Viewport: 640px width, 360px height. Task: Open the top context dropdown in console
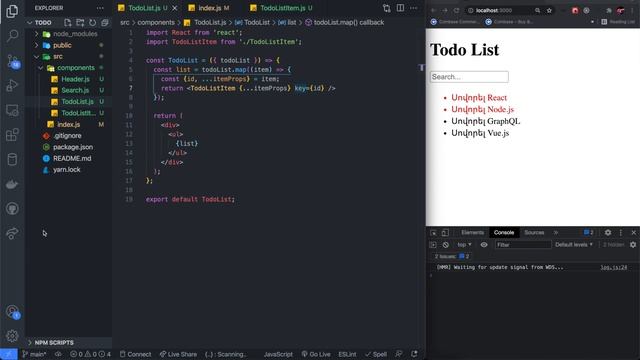click(464, 245)
